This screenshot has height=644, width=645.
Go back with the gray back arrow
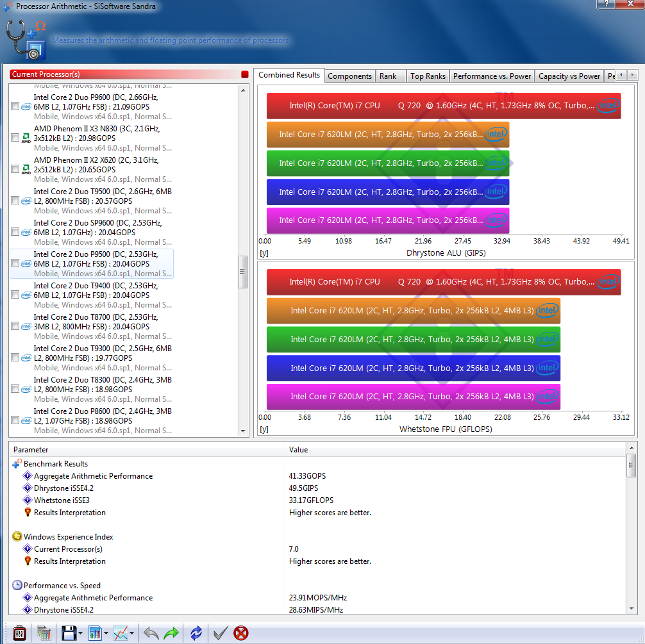[151, 633]
